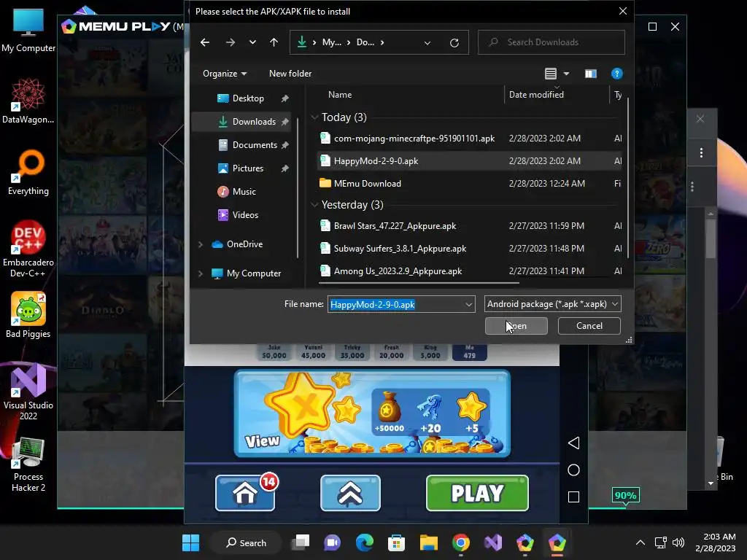Select Brawl Stars_47.227_Apkpure.apk file
The width and height of the screenshot is (747, 560).
point(395,226)
